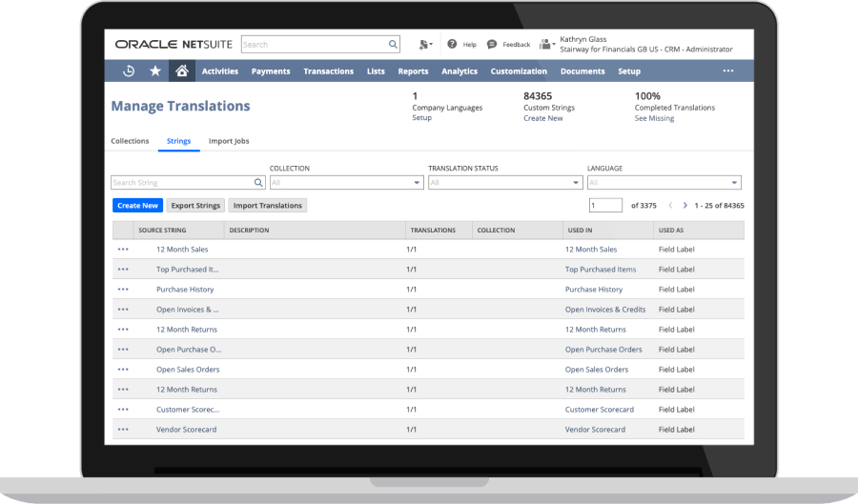Click the Export Strings button
This screenshot has width=858, height=504.
click(x=195, y=205)
